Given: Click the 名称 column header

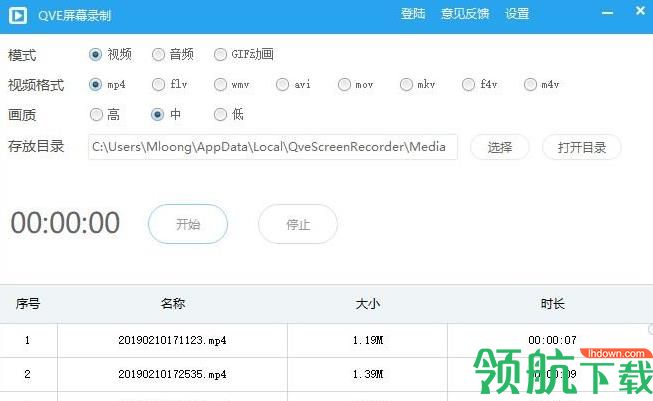Looking at the screenshot, I should click(x=172, y=304).
